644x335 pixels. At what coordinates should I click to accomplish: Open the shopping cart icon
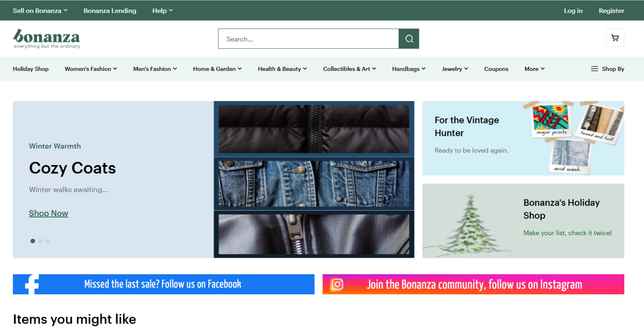click(615, 37)
